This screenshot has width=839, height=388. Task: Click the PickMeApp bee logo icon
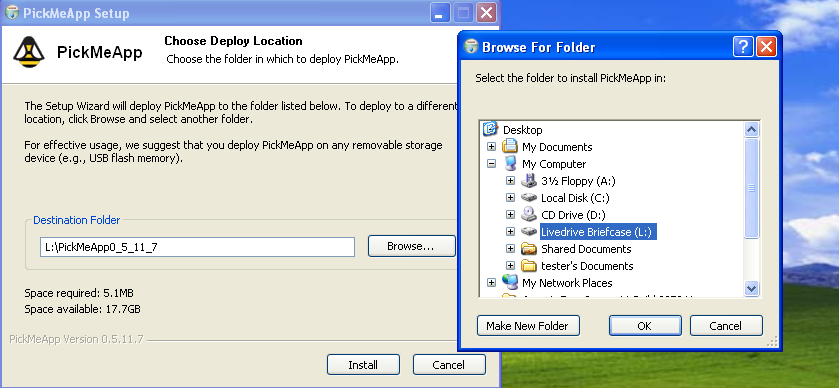pyautogui.click(x=29, y=52)
